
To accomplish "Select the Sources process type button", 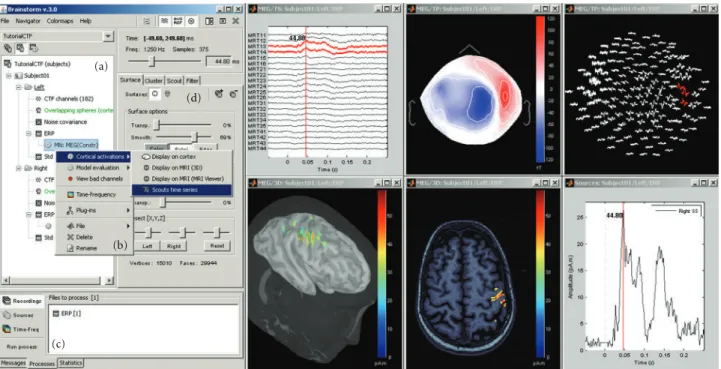I will pyautogui.click(x=22, y=315).
